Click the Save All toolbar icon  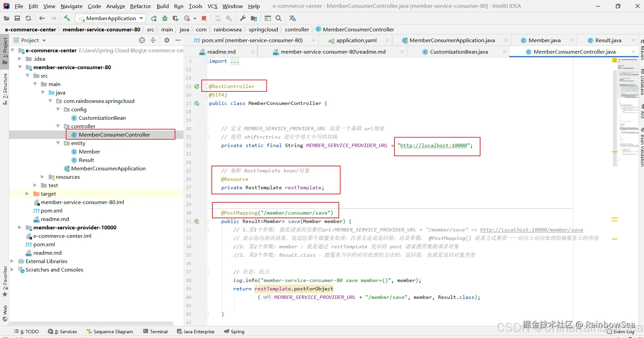tap(17, 18)
